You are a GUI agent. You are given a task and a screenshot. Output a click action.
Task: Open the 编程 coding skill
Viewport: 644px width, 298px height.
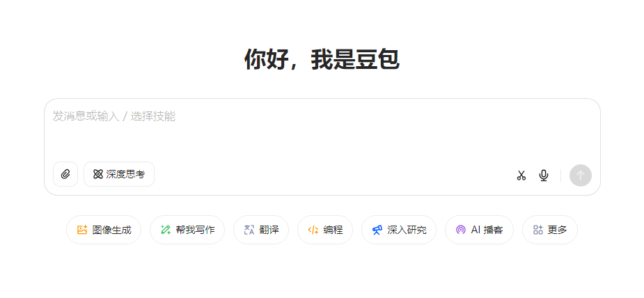click(333, 230)
